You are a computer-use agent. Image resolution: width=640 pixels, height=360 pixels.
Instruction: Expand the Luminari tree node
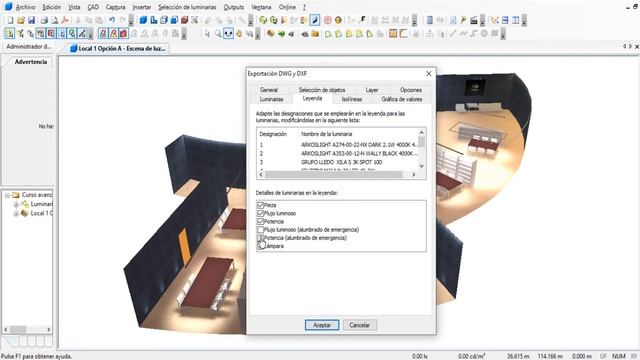[16, 204]
